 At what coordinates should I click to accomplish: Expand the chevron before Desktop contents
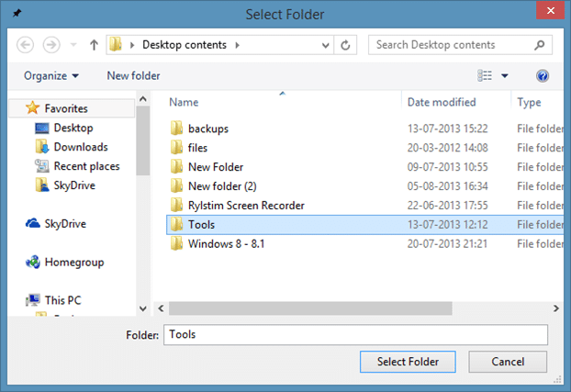tap(132, 45)
